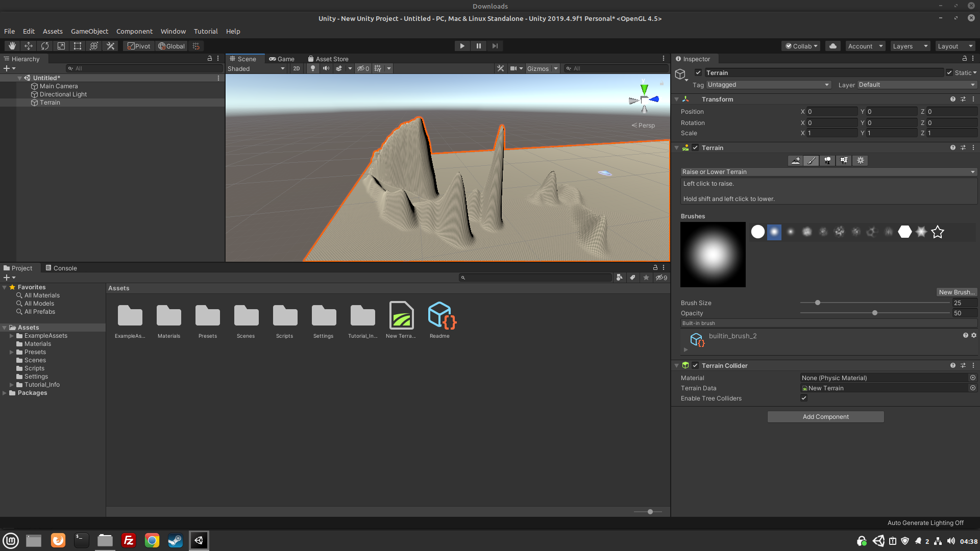Disable the Terrain Collider component checkbox

pyautogui.click(x=695, y=365)
